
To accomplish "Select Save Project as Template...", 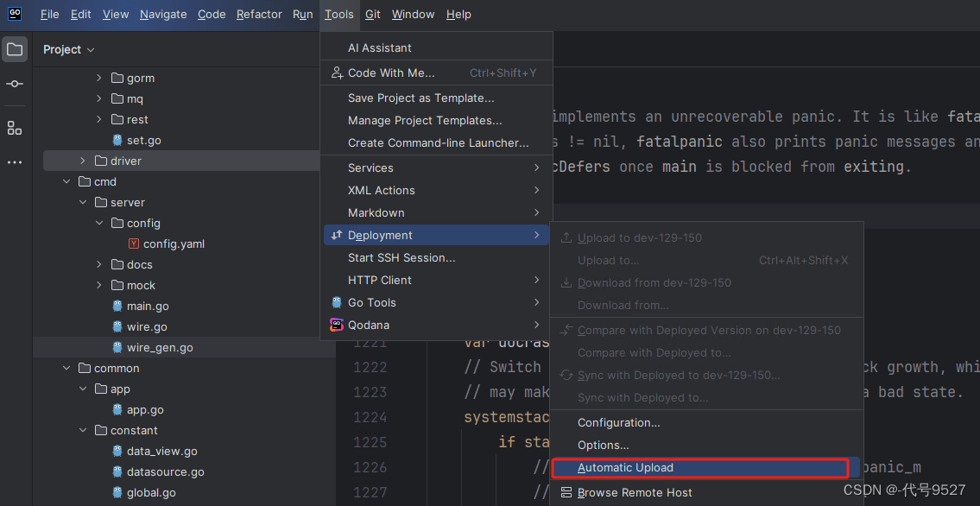I will 436,98.
